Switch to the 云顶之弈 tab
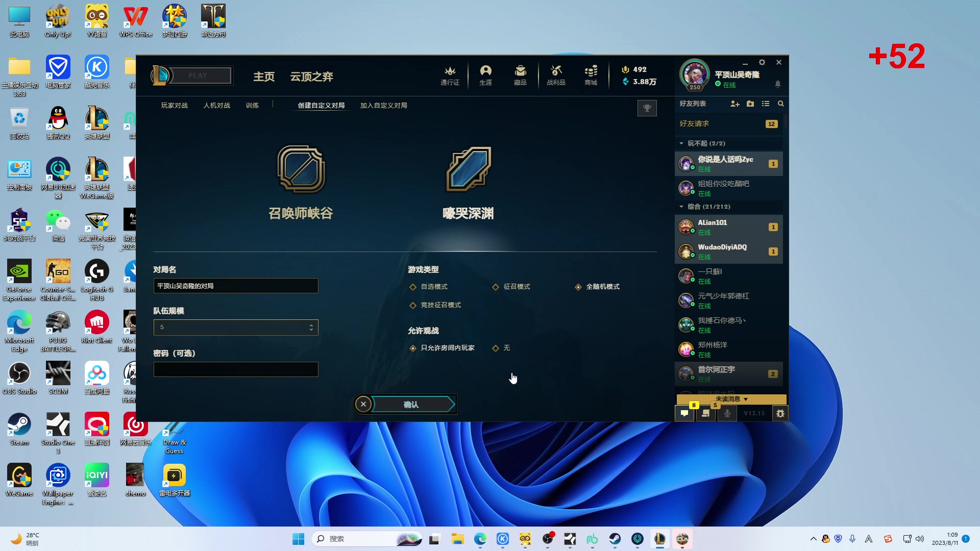 pos(311,77)
